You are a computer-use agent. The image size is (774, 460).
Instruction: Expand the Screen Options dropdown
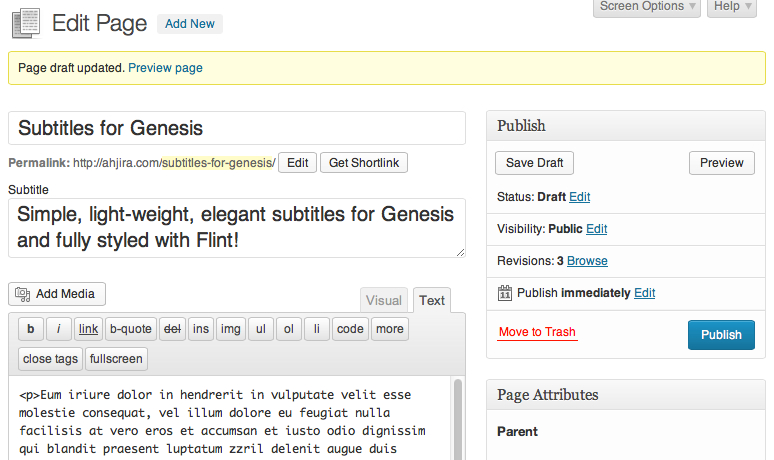649,6
